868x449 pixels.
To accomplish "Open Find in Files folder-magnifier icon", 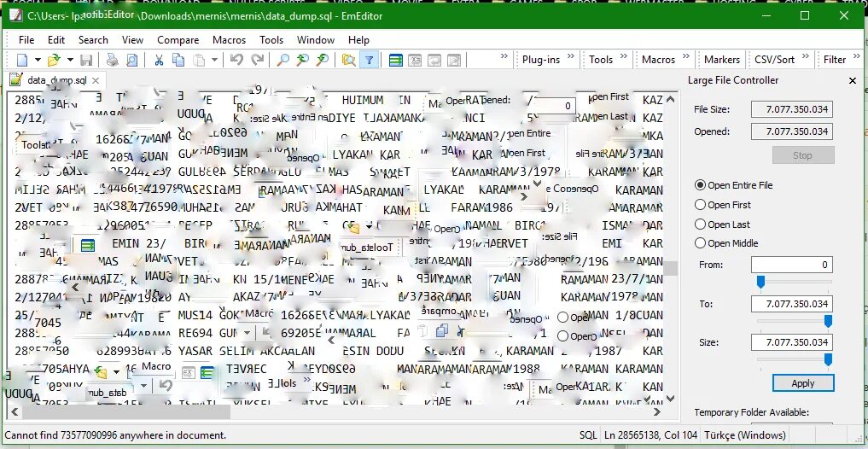I will tap(349, 60).
